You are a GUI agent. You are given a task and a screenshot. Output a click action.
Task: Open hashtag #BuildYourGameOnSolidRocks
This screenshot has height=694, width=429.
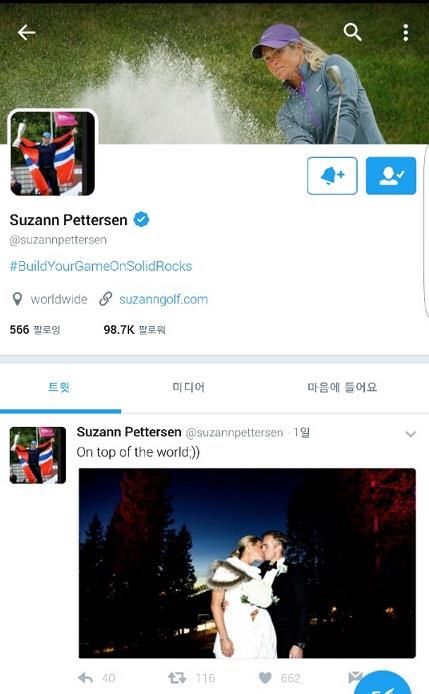point(101,266)
